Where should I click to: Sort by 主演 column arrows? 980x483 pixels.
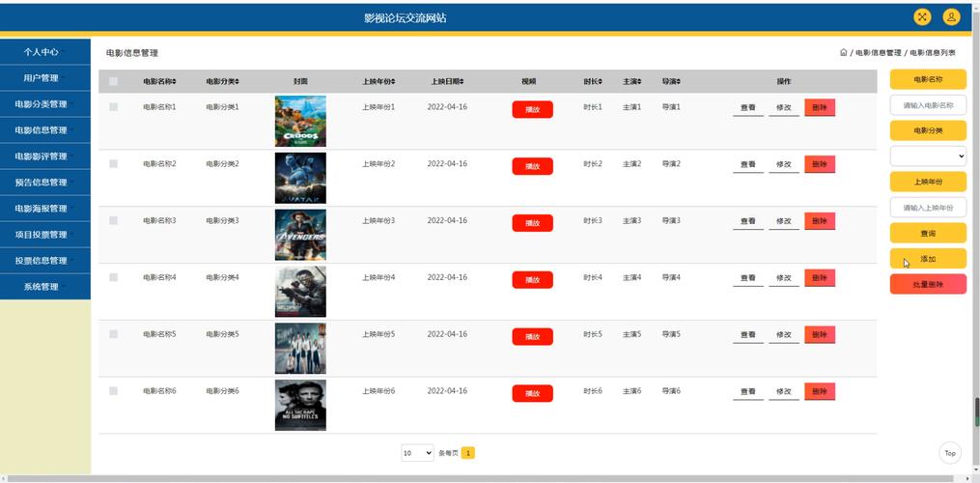[639, 81]
